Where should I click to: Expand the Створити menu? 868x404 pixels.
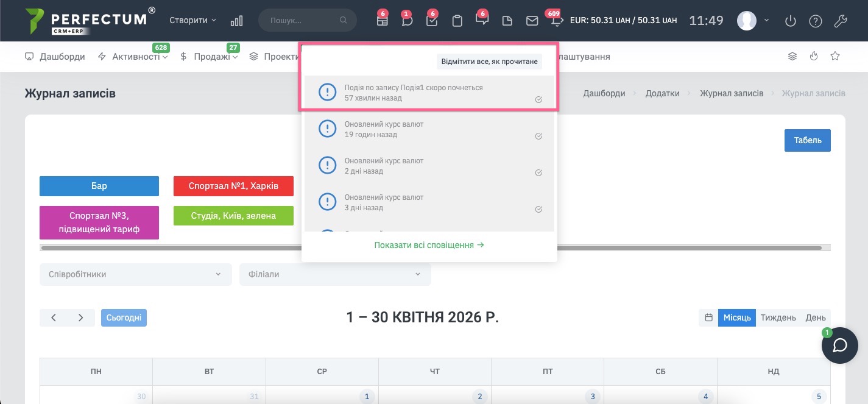[192, 20]
